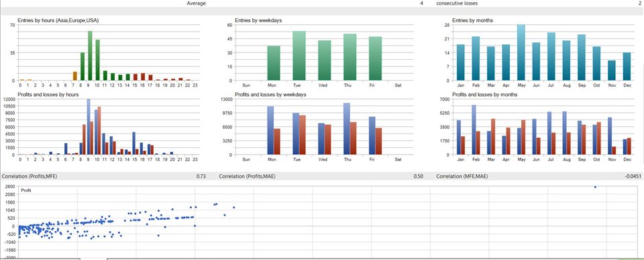
Task: Select the Mon bar in Entries by weekdays
Action: pyautogui.click(x=274, y=63)
